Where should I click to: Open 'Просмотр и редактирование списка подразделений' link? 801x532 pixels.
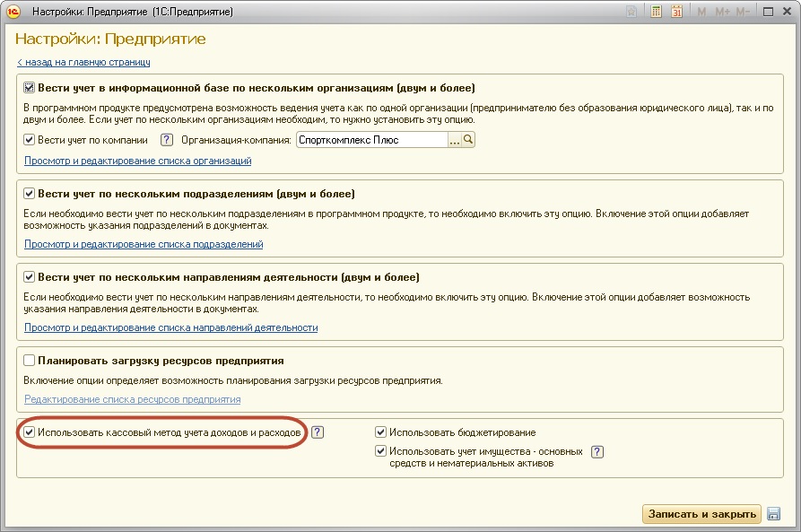(x=144, y=244)
